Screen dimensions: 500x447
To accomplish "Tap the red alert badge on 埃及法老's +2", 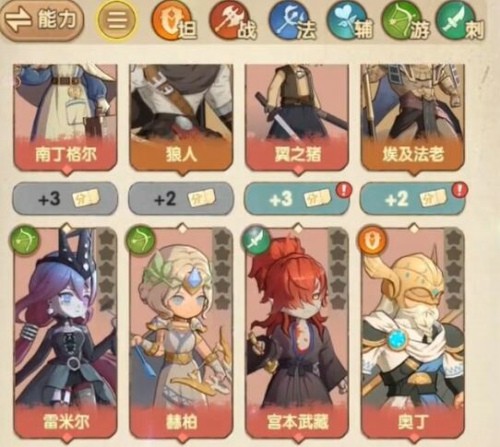I will point(460,191).
